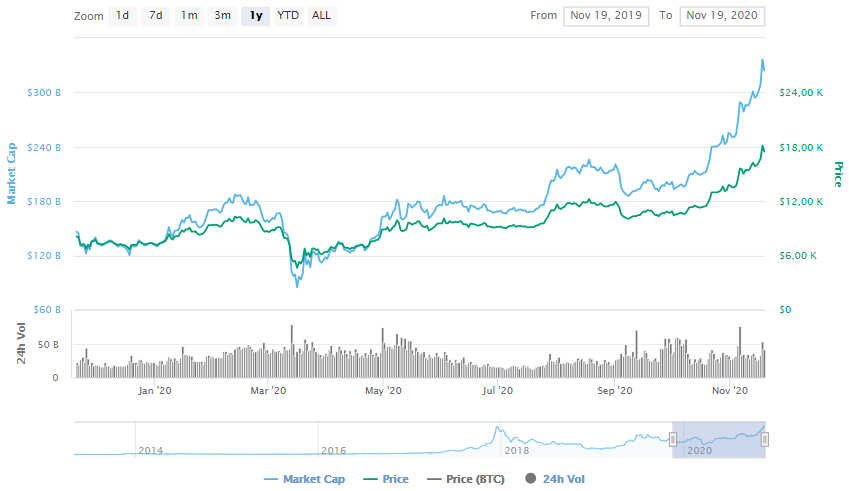
Task: Click the $12,00 K price label
Action: (x=801, y=201)
